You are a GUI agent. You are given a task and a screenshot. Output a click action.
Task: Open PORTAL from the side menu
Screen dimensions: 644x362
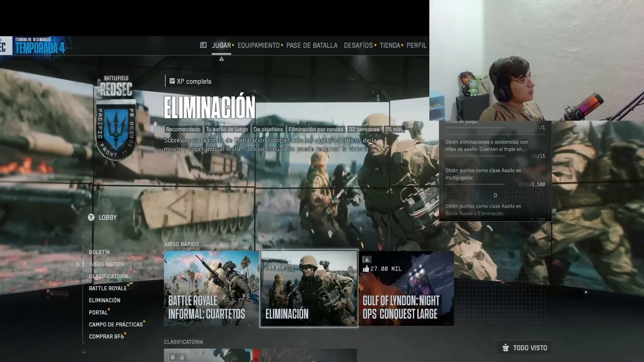click(x=98, y=312)
